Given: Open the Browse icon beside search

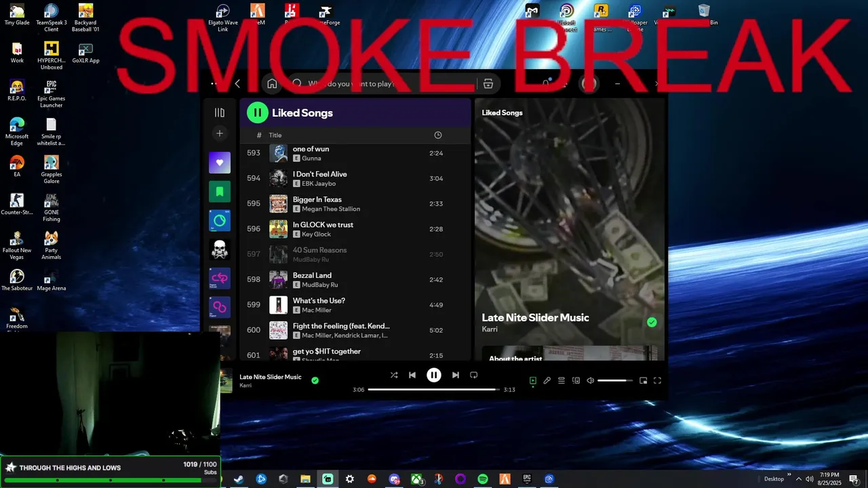Looking at the screenshot, I should pyautogui.click(x=488, y=83).
